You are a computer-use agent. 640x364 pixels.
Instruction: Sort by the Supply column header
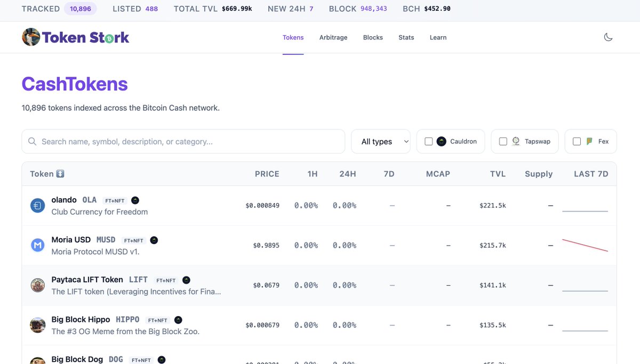539,174
